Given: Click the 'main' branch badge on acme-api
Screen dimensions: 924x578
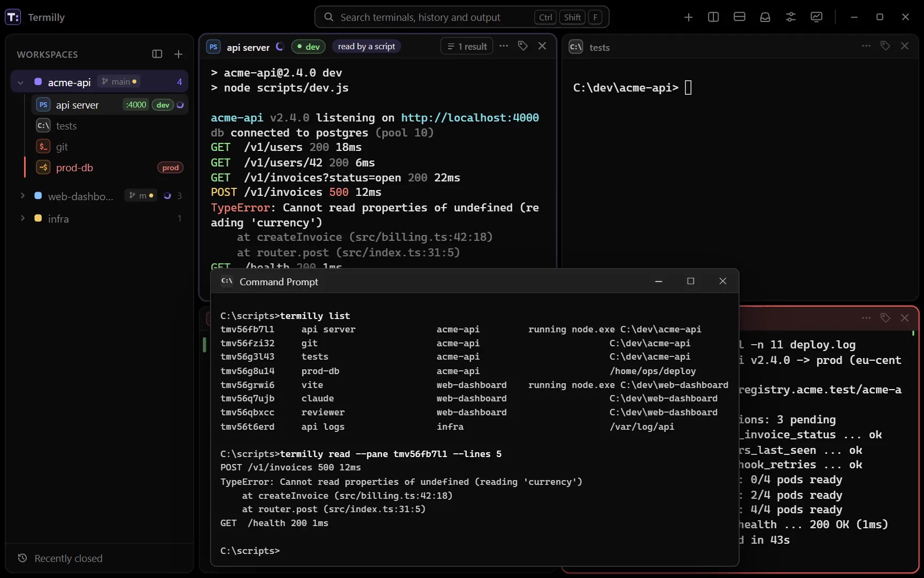Looking at the screenshot, I should coord(119,81).
